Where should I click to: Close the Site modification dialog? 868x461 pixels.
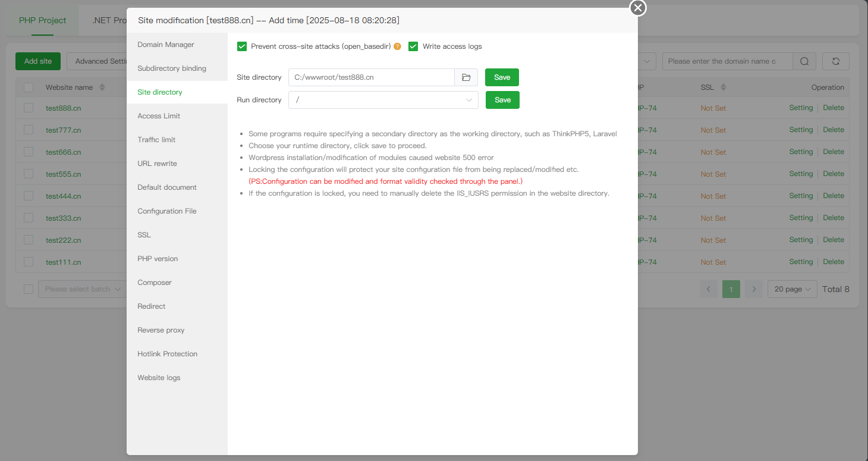click(638, 8)
